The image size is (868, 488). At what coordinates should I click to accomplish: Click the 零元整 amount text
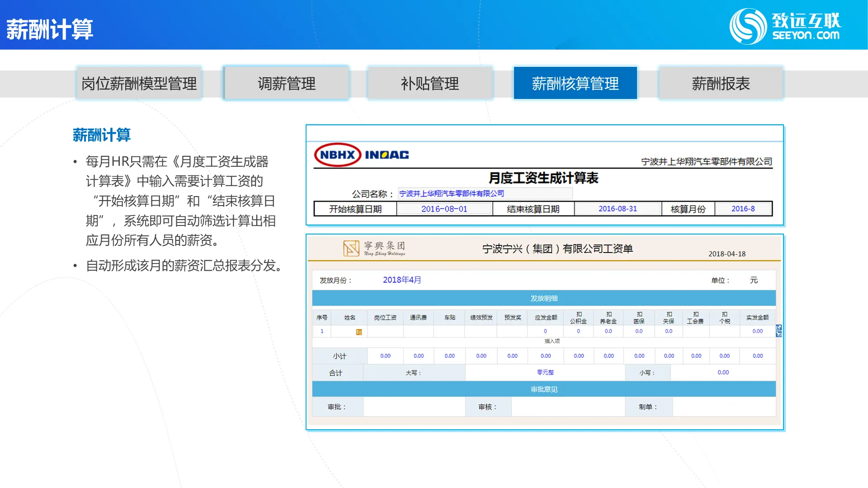pyautogui.click(x=545, y=372)
